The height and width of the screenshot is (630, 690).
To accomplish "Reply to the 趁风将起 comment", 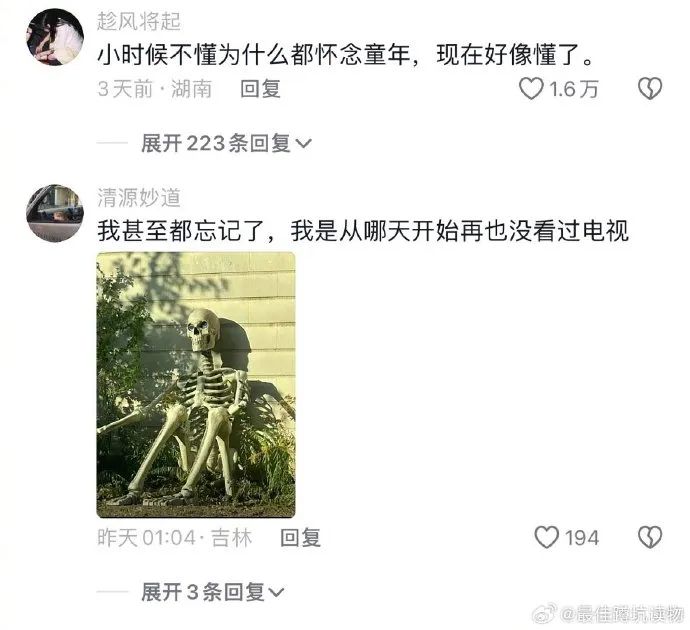I will (261, 89).
